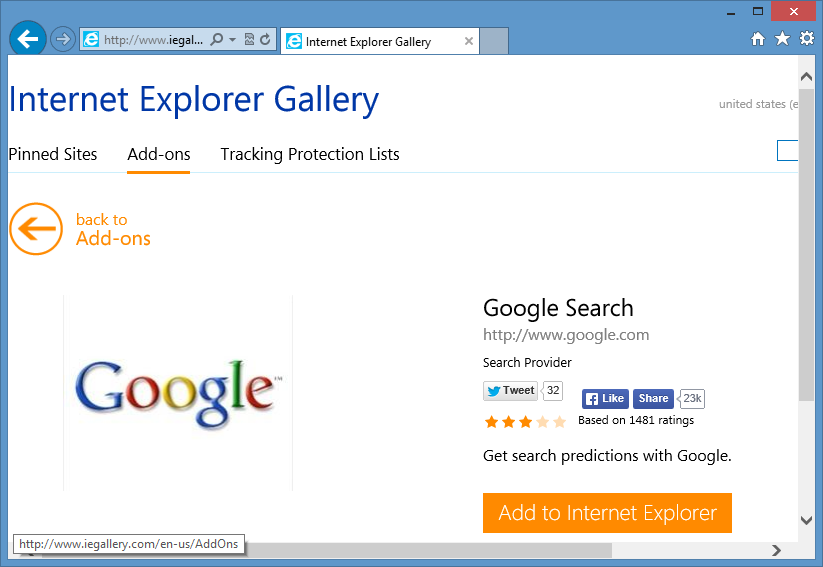Click the back to Add-ons link
The width and height of the screenshot is (823, 567).
(113, 229)
